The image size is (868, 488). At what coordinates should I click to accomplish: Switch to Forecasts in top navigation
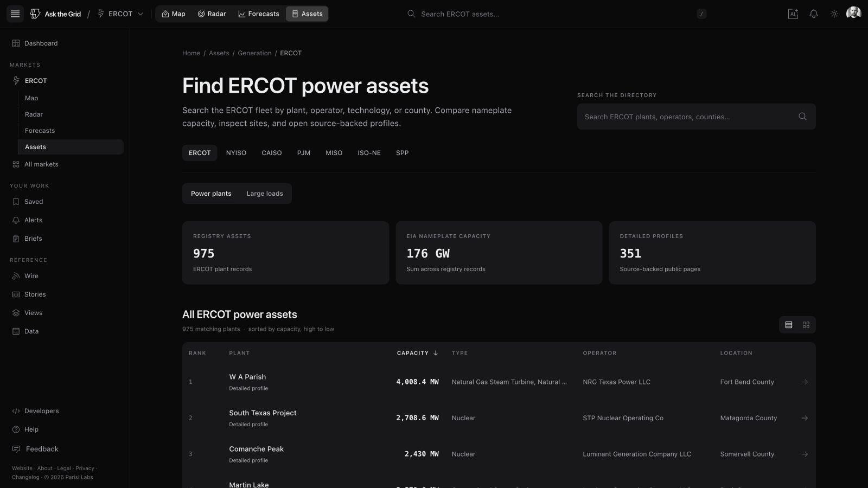click(258, 14)
